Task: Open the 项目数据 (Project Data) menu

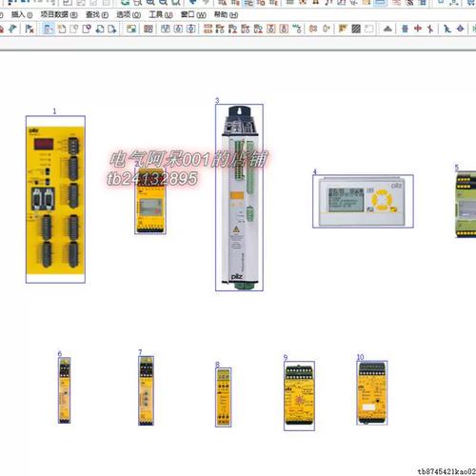Action: click(59, 14)
